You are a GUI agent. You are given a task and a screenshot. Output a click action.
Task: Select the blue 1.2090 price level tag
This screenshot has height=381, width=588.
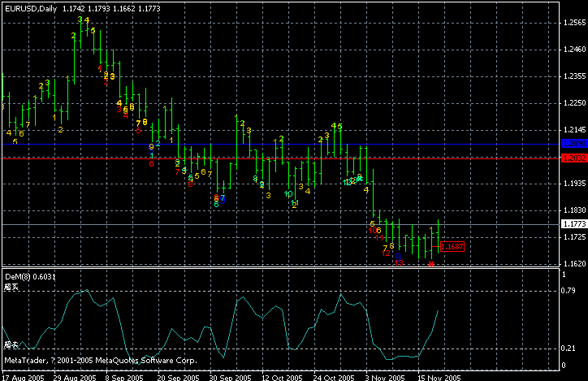point(574,144)
